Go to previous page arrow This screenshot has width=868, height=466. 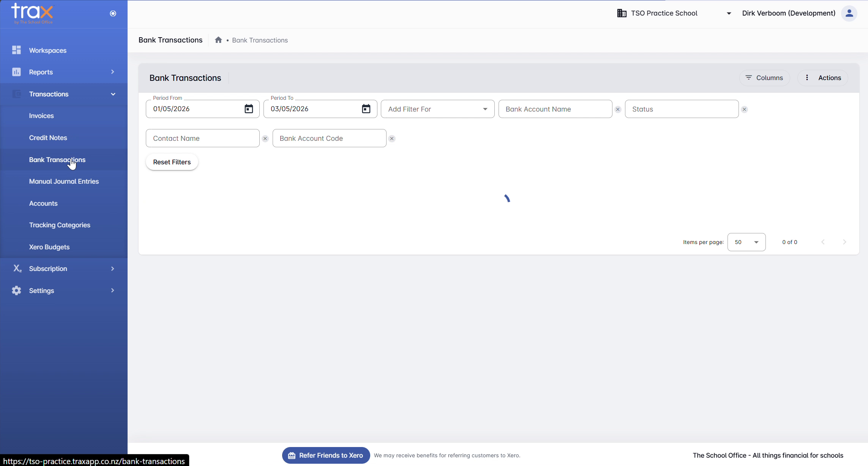point(823,242)
